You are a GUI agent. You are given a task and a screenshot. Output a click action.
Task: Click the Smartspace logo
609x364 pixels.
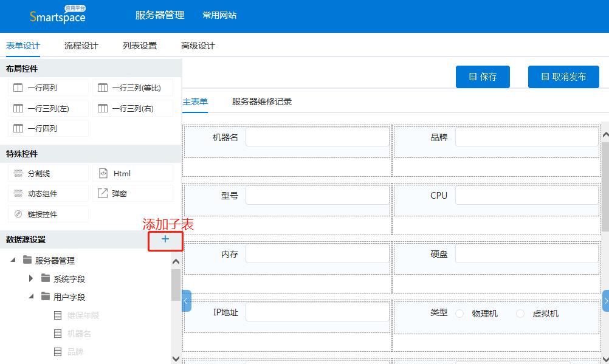58,15
